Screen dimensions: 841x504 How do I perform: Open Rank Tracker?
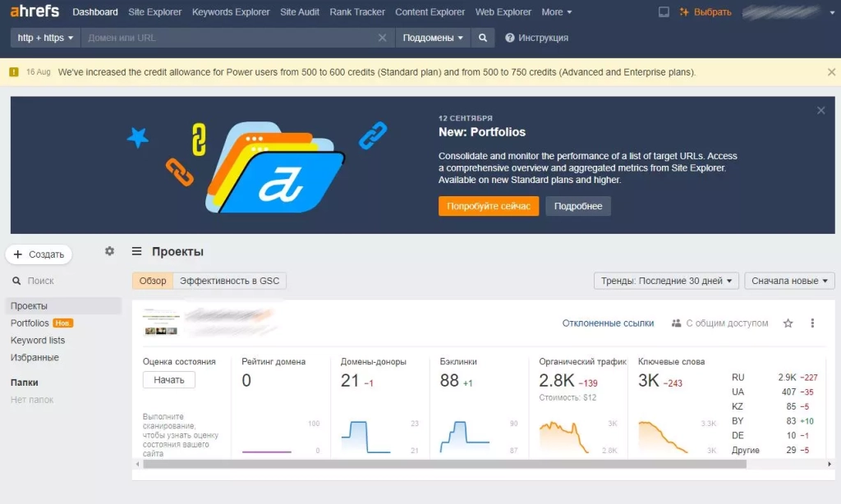click(x=357, y=11)
